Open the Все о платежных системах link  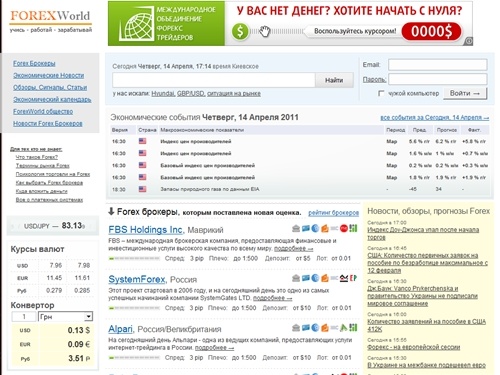tap(49, 200)
